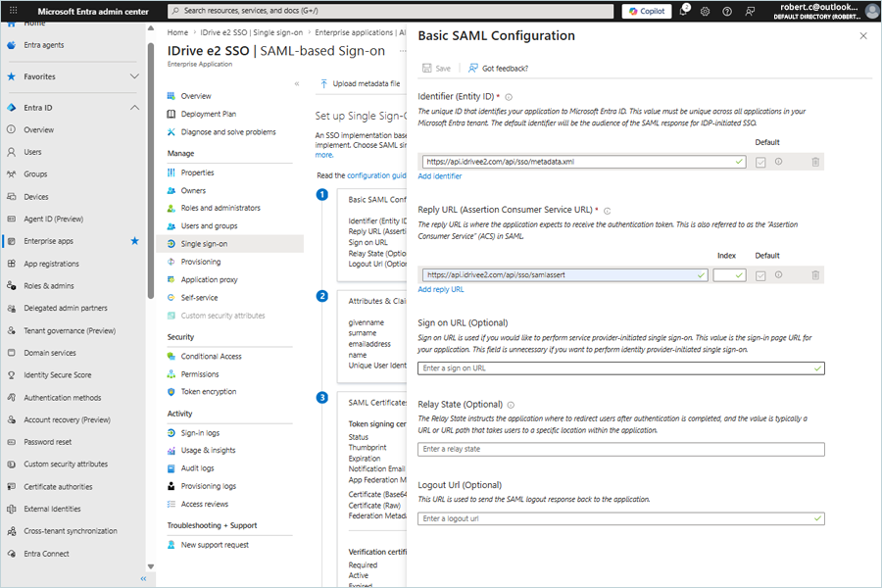Click the External Identities icon
Viewport: 882px width, 588px height.
click(x=11, y=509)
